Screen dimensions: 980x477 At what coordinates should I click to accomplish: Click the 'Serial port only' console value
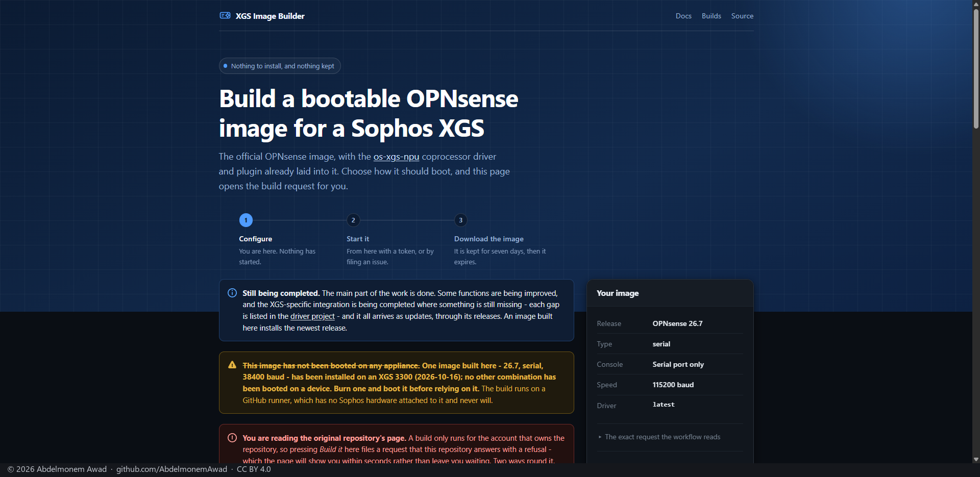pyautogui.click(x=678, y=364)
